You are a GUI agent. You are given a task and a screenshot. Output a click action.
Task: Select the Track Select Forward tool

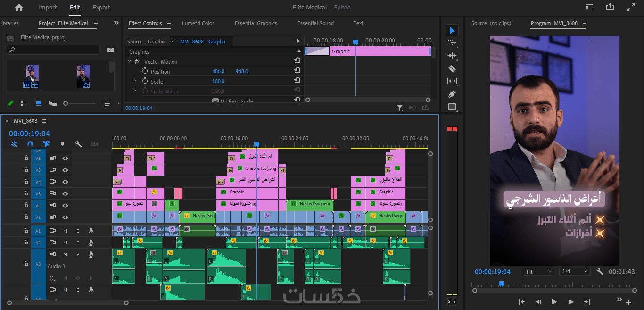click(452, 43)
